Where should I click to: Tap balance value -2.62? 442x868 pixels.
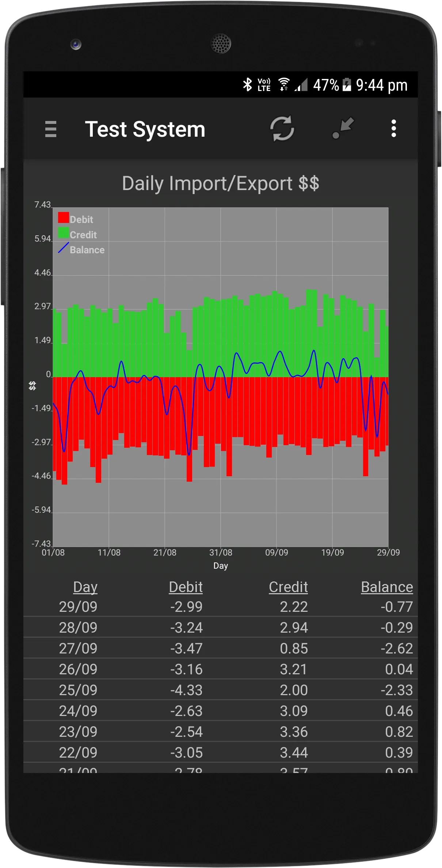coord(397,648)
